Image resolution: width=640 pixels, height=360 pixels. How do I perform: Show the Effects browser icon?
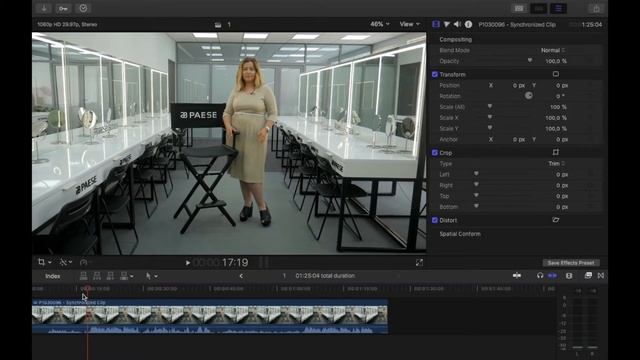pyautogui.click(x=588, y=276)
